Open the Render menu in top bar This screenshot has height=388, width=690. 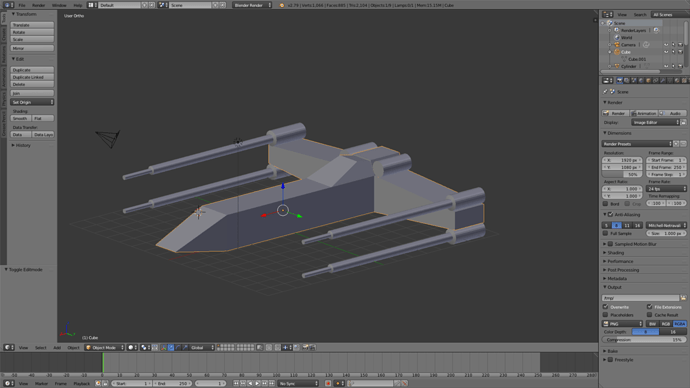point(38,5)
